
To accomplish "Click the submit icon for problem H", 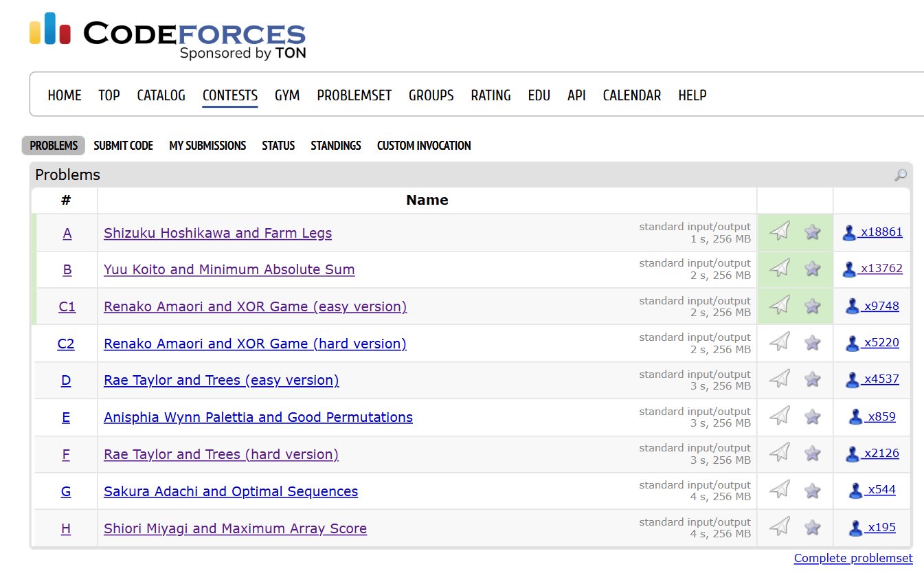I will coord(779,527).
